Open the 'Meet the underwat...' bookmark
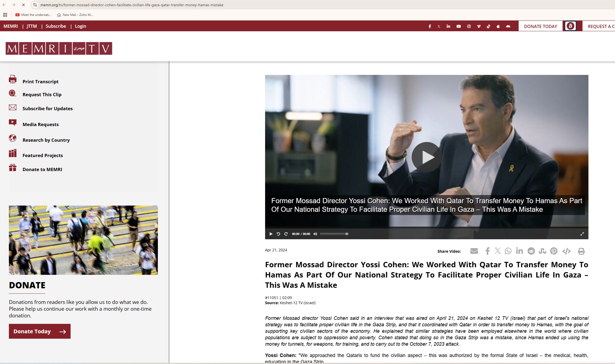Screen dimensions: 615x364 (x=33, y=15)
